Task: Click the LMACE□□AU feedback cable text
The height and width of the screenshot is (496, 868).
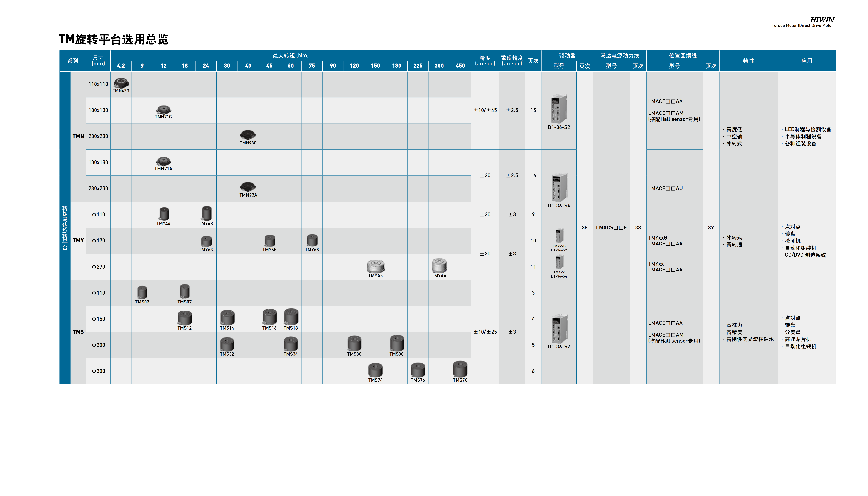Action: (x=665, y=188)
